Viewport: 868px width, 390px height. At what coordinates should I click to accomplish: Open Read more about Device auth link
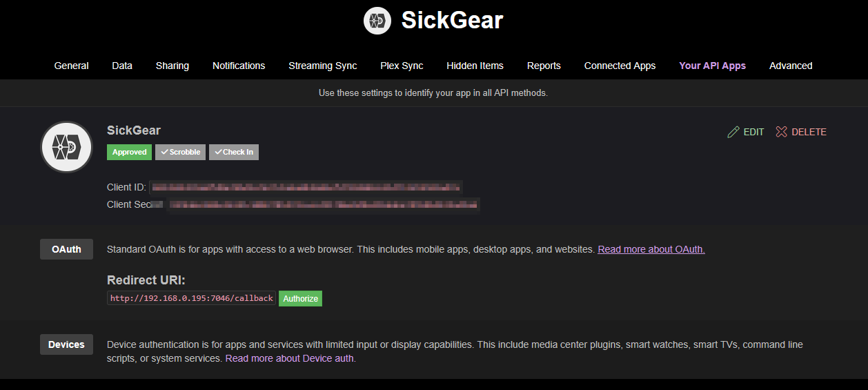(289, 358)
